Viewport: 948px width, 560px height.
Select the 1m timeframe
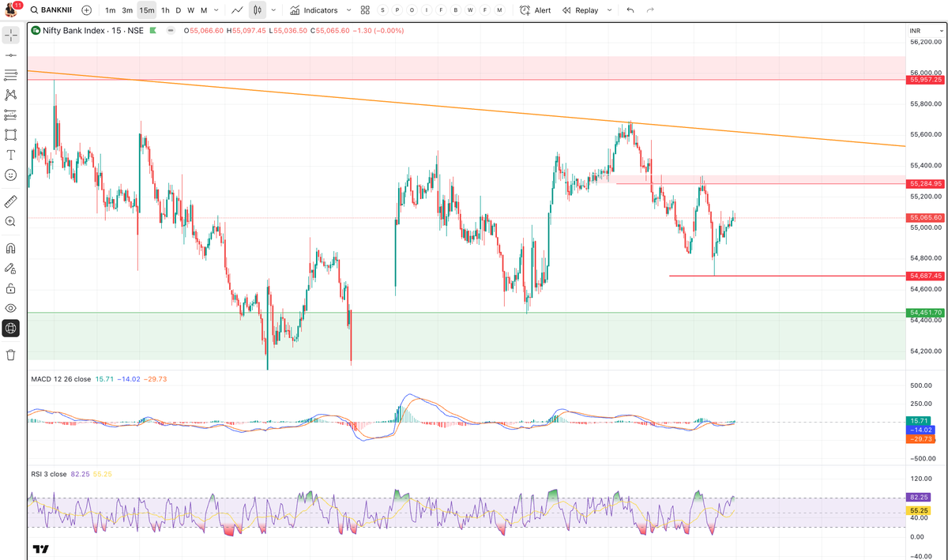click(110, 10)
